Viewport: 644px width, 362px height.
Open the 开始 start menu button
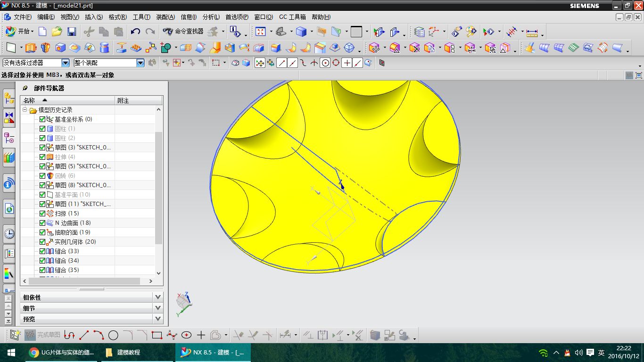[19, 31]
